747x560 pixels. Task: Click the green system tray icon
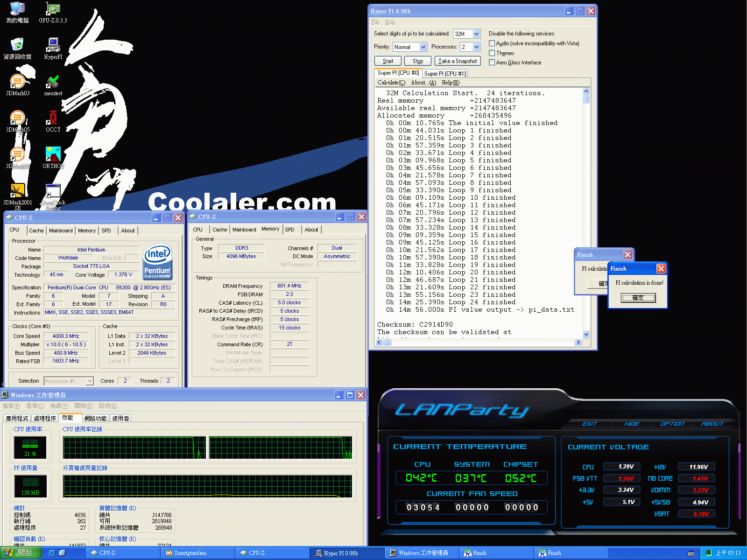pyautogui.click(x=709, y=553)
